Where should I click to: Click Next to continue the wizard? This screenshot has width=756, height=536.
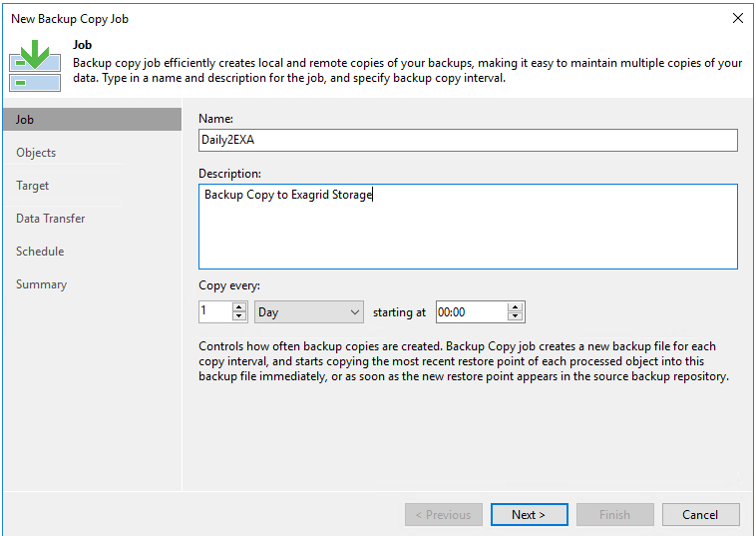coord(529,515)
